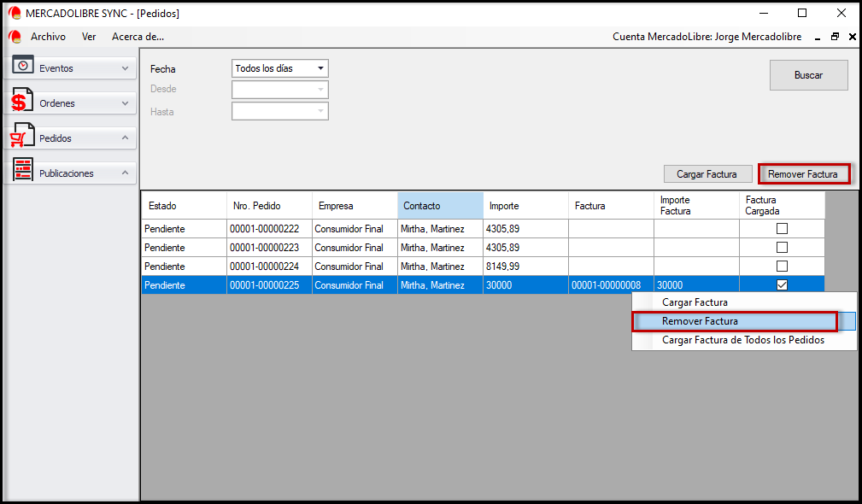Click the Ordenes dollar sign icon
Screen dimensions: 862x504
(22, 100)
